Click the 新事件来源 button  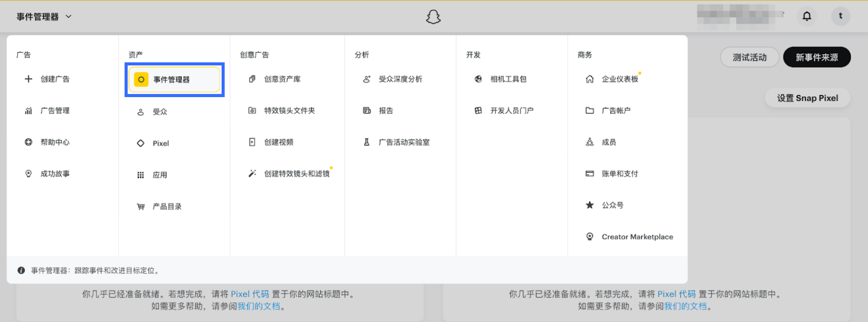pos(816,57)
